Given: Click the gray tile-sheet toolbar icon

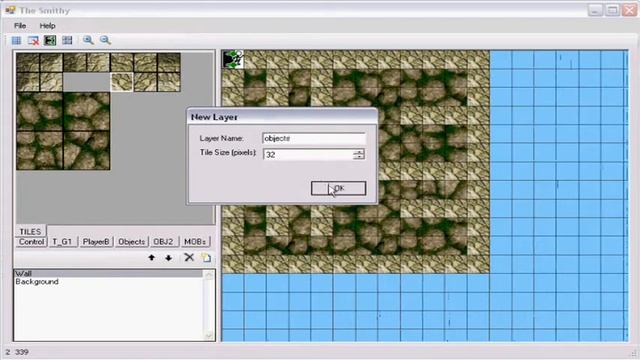Looking at the screenshot, I should 67,40.
